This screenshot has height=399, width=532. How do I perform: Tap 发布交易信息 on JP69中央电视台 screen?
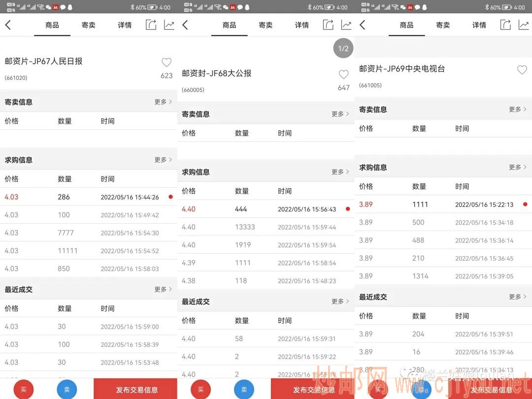coord(490,389)
